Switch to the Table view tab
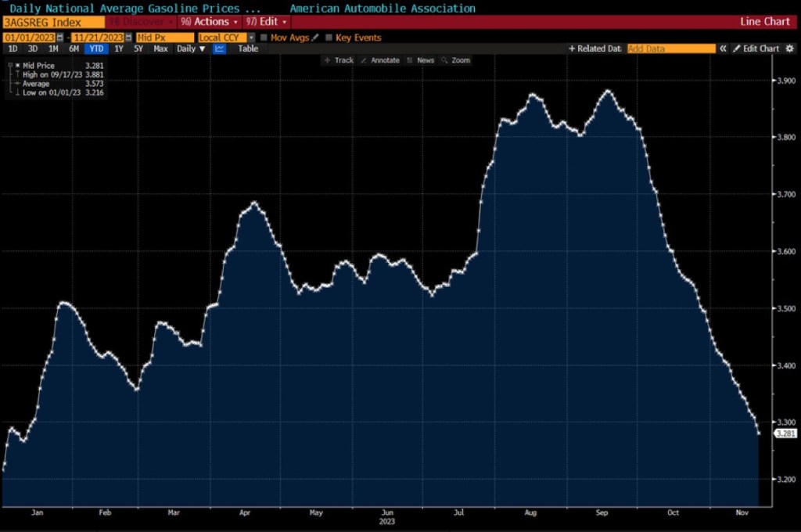The height and width of the screenshot is (532, 801). pyautogui.click(x=248, y=49)
